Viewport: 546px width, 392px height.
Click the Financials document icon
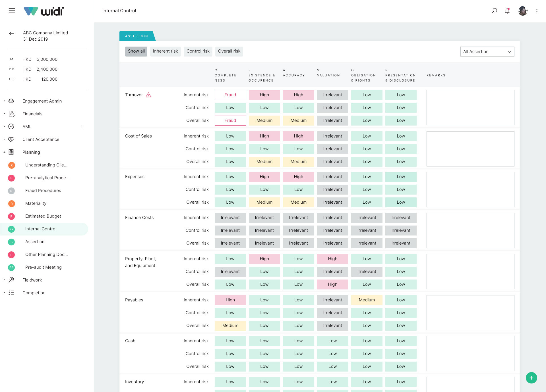coord(11,114)
